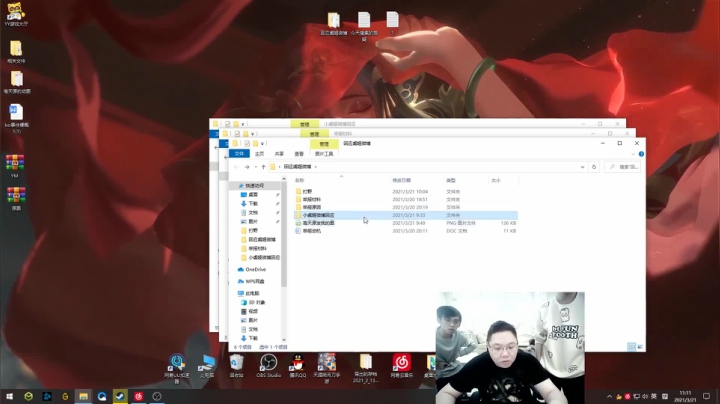Screen dimensions: 720x404
Task: Switch to the Home ribbon tab
Action: pyautogui.click(x=259, y=154)
